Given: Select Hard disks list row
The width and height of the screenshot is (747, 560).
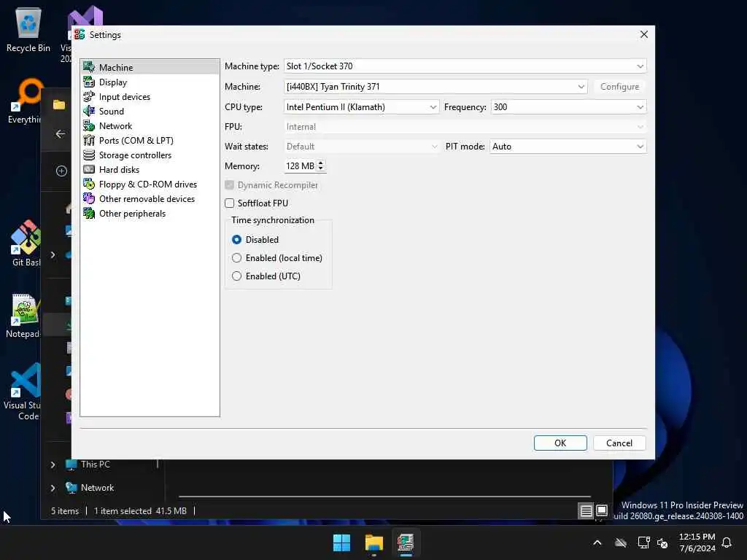Looking at the screenshot, I should 150,169.
